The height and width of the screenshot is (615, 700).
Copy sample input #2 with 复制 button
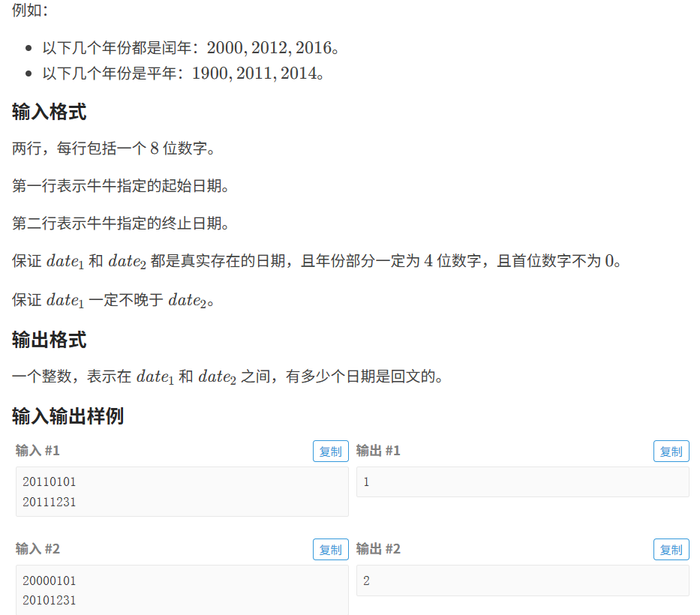(x=330, y=550)
